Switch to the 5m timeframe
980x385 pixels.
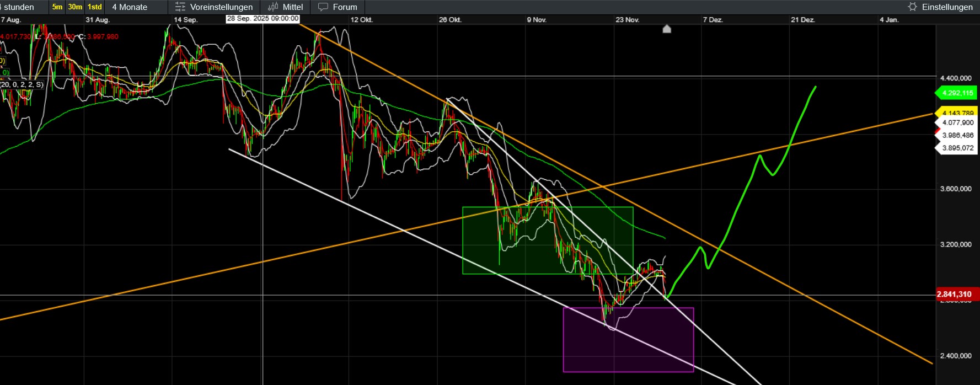point(57,7)
